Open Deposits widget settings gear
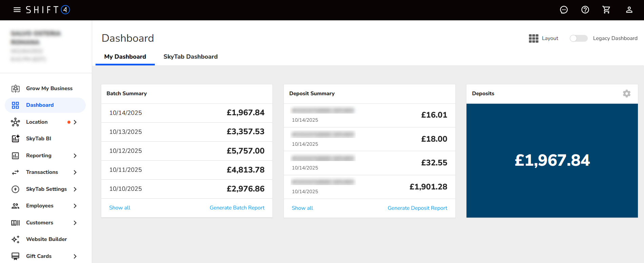The height and width of the screenshot is (263, 644). 626,94
